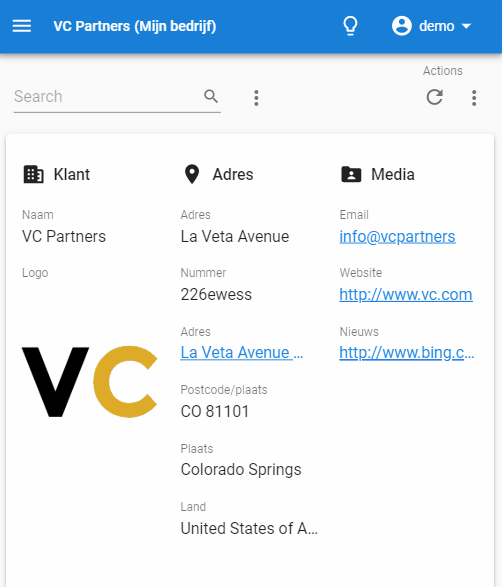
Task: Open search options three-dot menu
Action: coord(256,98)
